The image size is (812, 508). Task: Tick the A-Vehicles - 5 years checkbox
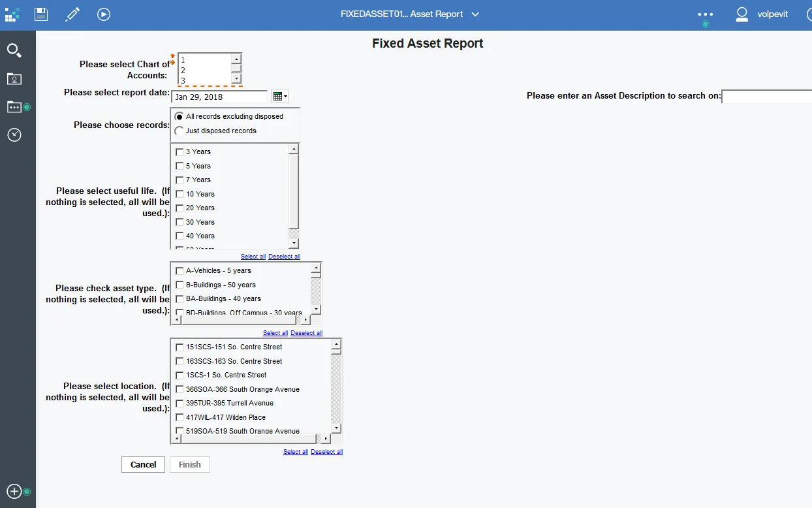click(180, 271)
